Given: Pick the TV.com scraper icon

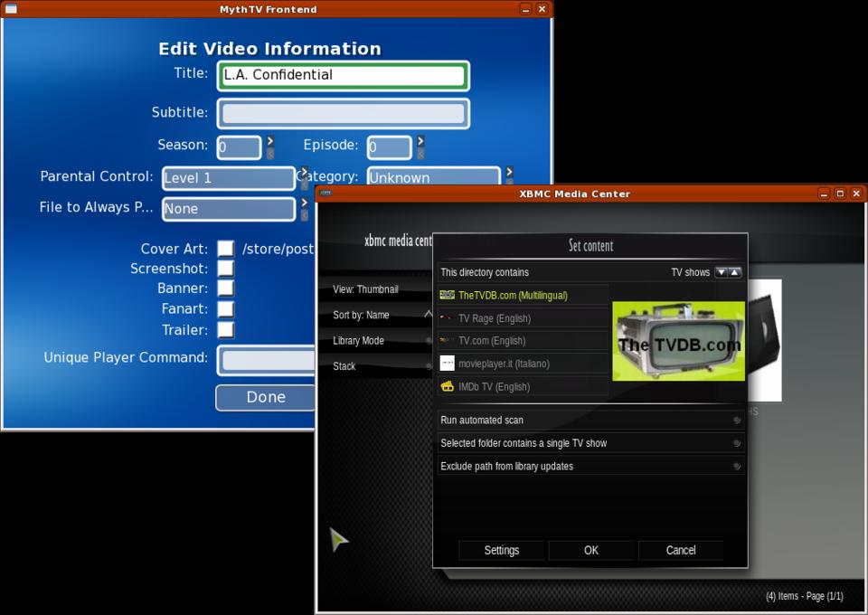Looking at the screenshot, I should tap(447, 341).
